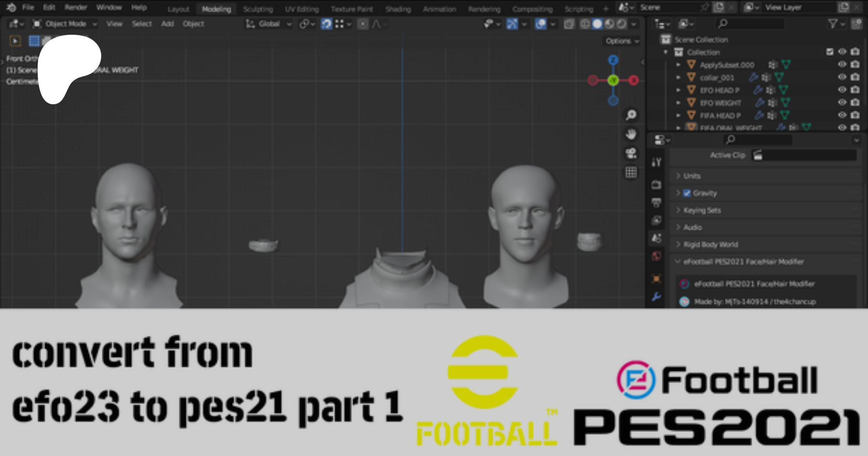Toggle proportional editing
The height and width of the screenshot is (456, 868).
coord(363,24)
